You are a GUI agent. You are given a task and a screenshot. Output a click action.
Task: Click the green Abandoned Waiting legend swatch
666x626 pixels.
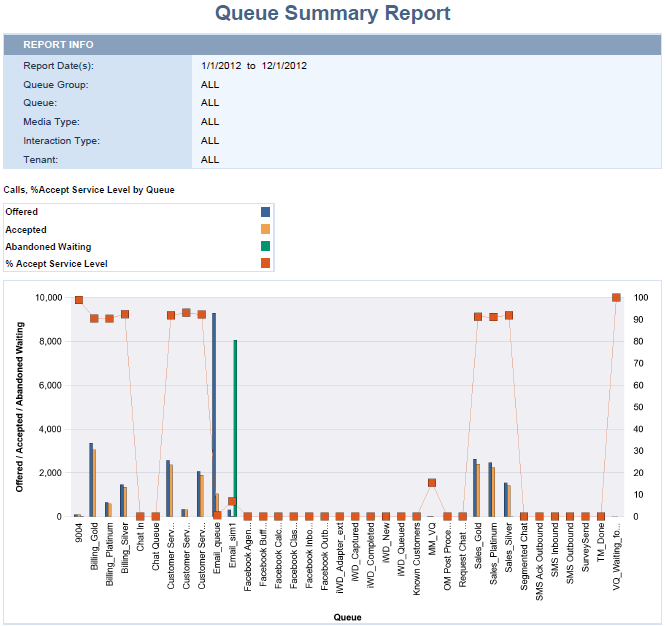(x=265, y=246)
